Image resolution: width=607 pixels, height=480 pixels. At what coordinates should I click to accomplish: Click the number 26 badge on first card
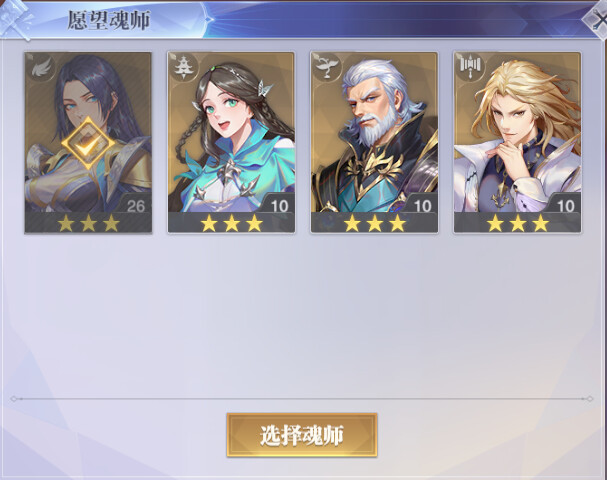pos(136,206)
